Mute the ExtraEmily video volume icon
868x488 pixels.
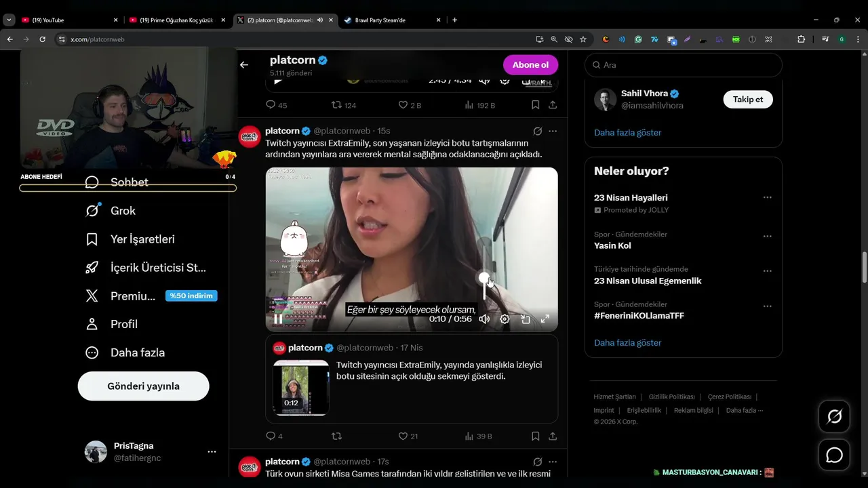click(x=484, y=319)
